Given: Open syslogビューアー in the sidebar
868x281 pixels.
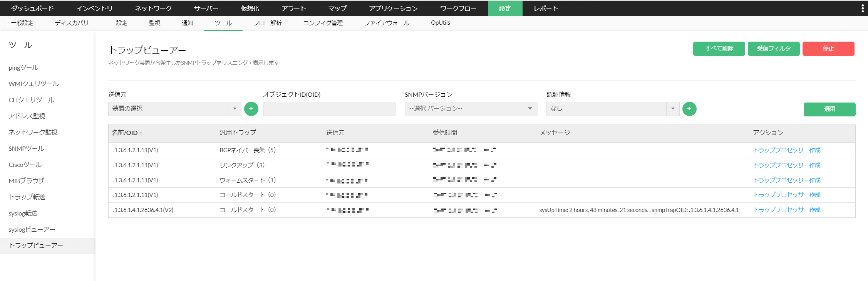Looking at the screenshot, I should pyautogui.click(x=32, y=230).
